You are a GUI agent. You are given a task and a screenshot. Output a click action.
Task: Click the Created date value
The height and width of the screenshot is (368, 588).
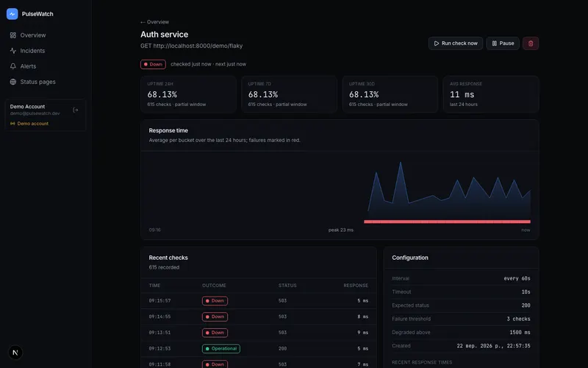[493, 346]
